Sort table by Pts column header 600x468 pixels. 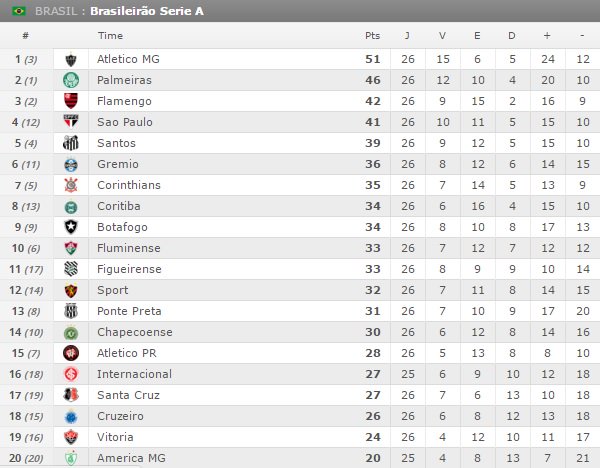point(372,36)
